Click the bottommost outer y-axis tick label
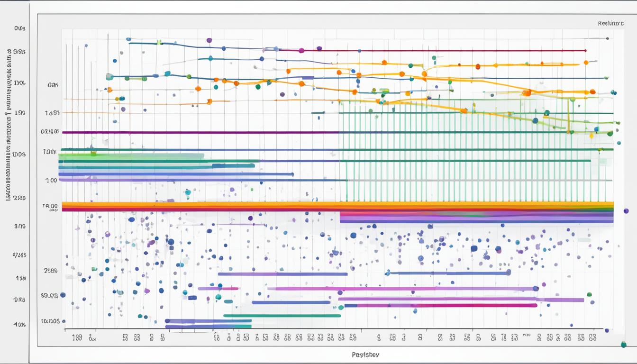The width and height of the screenshot is (637, 364). (19, 325)
